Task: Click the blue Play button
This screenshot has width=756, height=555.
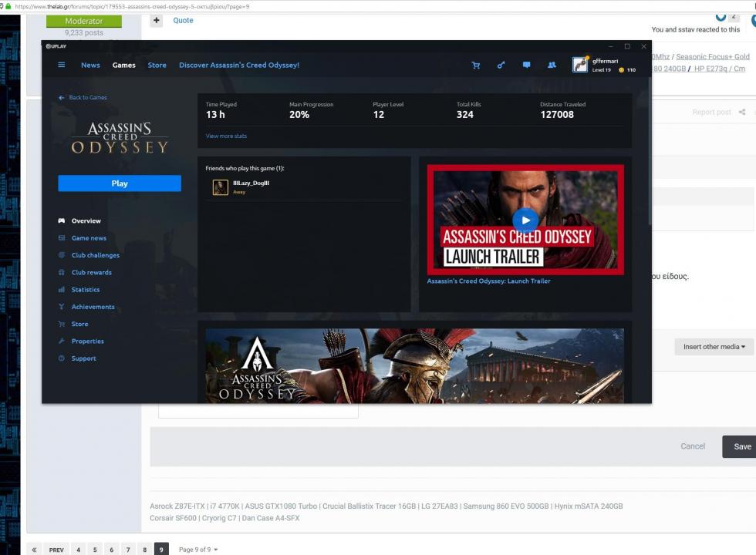Action: click(120, 183)
